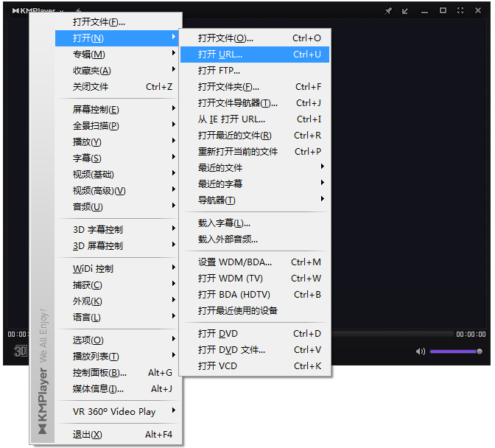Choose 打开 DVD item
495x448 pixels.
pyautogui.click(x=255, y=333)
